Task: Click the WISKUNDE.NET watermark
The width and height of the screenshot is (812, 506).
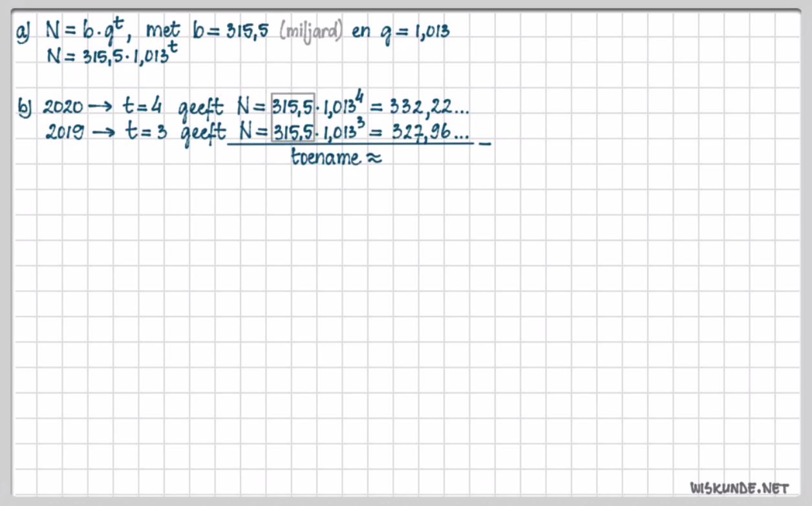Action: (x=740, y=487)
